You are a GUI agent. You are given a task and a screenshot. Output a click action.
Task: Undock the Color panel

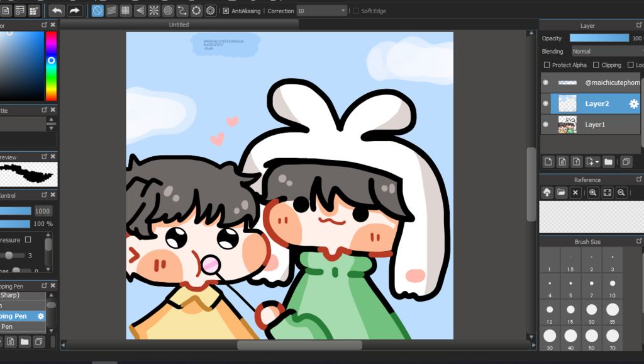45,25
